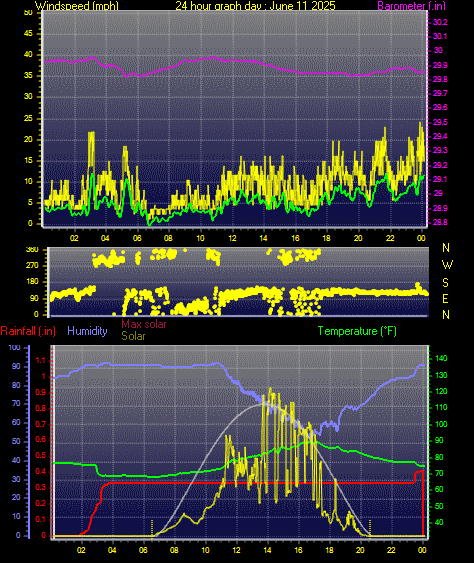474x563 pixels.
Task: Click the "E" compass direction label
Action: (445, 299)
